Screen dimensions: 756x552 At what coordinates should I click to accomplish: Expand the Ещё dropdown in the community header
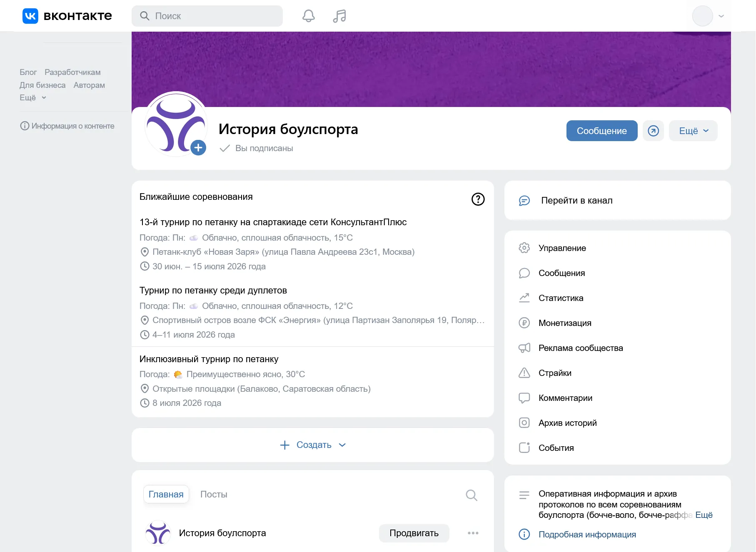[x=693, y=131]
